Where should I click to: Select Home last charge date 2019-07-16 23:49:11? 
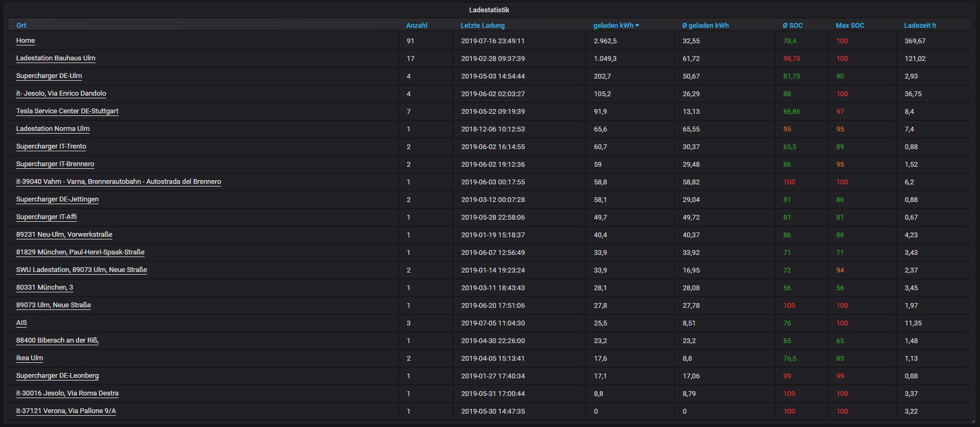click(493, 41)
